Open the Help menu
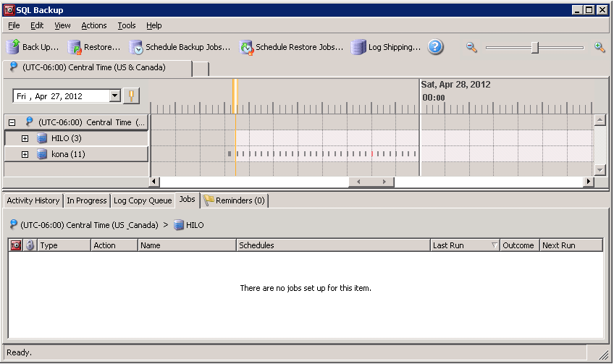614x364 pixels. coord(154,25)
